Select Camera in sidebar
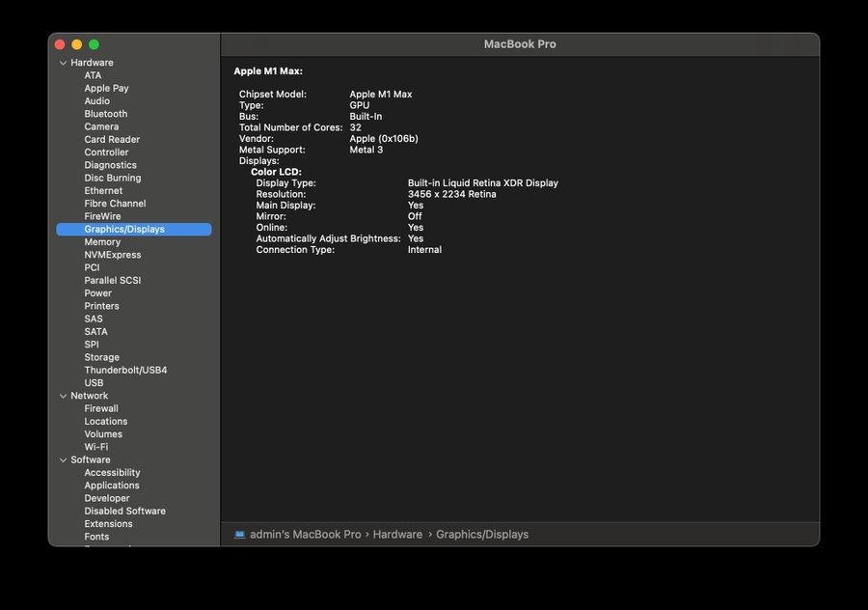This screenshot has width=868, height=610. 101,126
